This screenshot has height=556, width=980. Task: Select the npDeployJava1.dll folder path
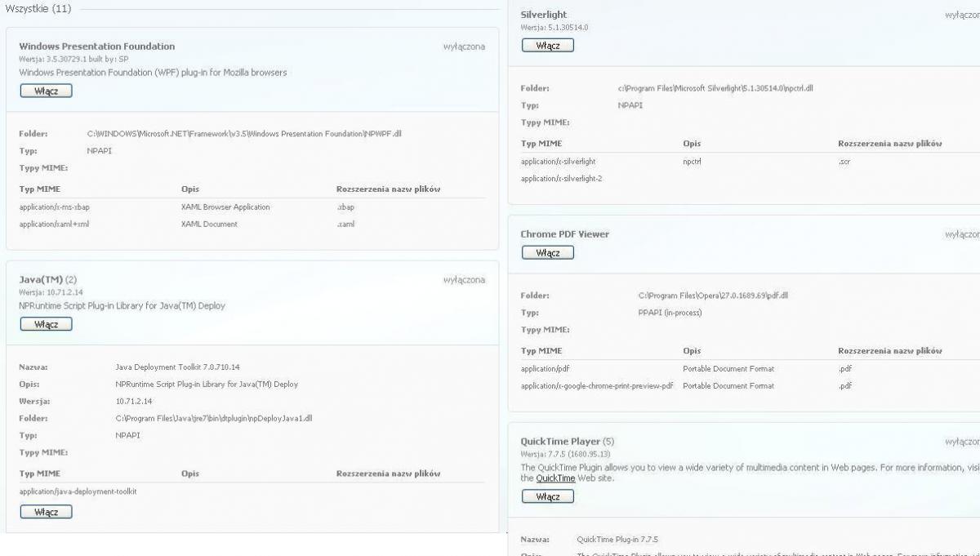[214, 419]
